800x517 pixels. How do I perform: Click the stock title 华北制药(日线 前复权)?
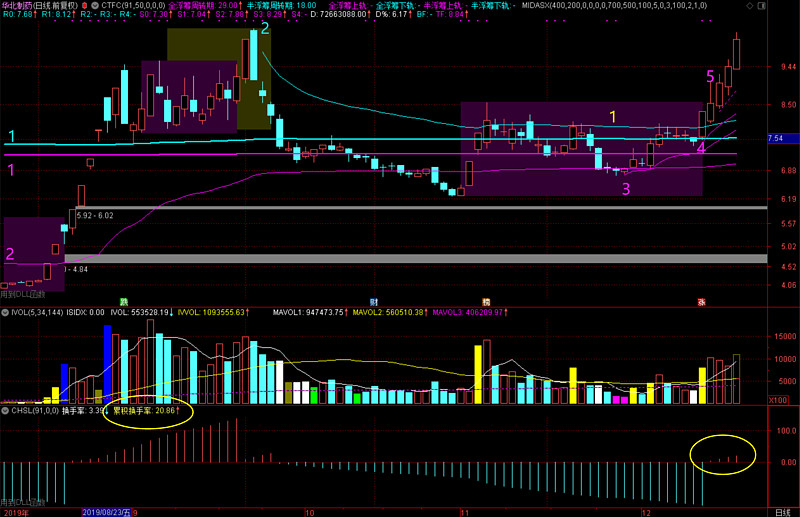point(40,6)
